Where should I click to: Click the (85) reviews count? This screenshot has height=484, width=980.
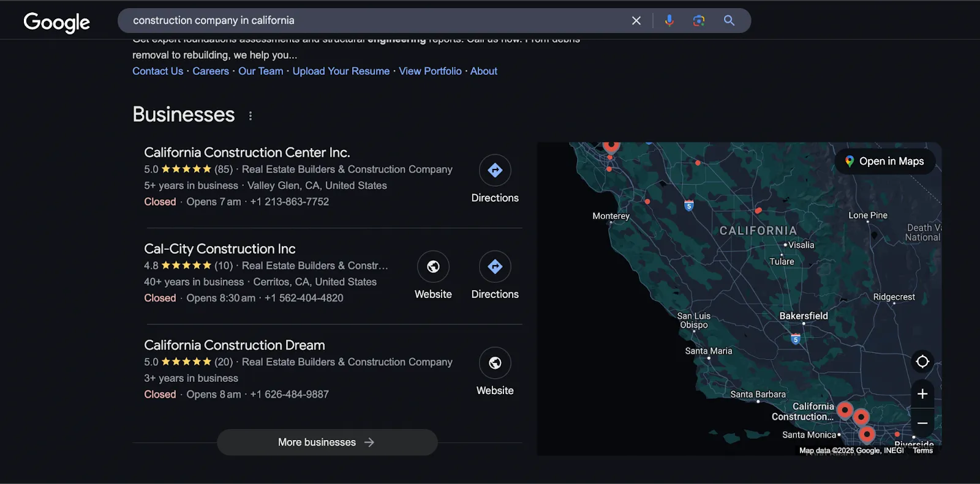[224, 169]
